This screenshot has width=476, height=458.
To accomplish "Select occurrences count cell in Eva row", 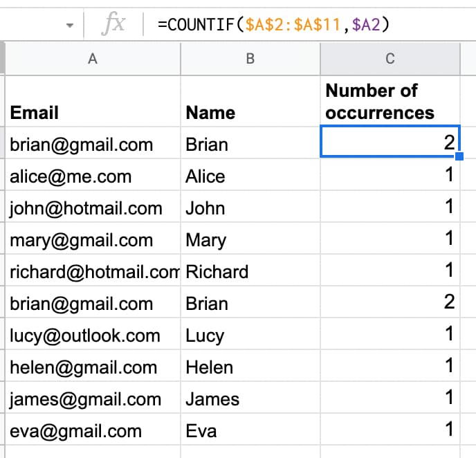I will pos(390,430).
